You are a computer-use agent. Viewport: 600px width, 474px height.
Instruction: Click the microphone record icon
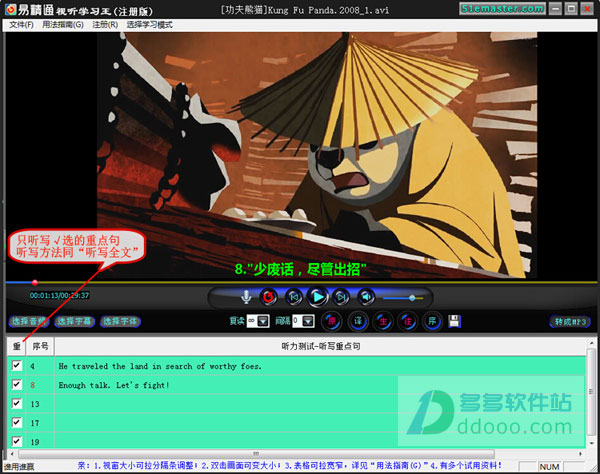click(246, 297)
